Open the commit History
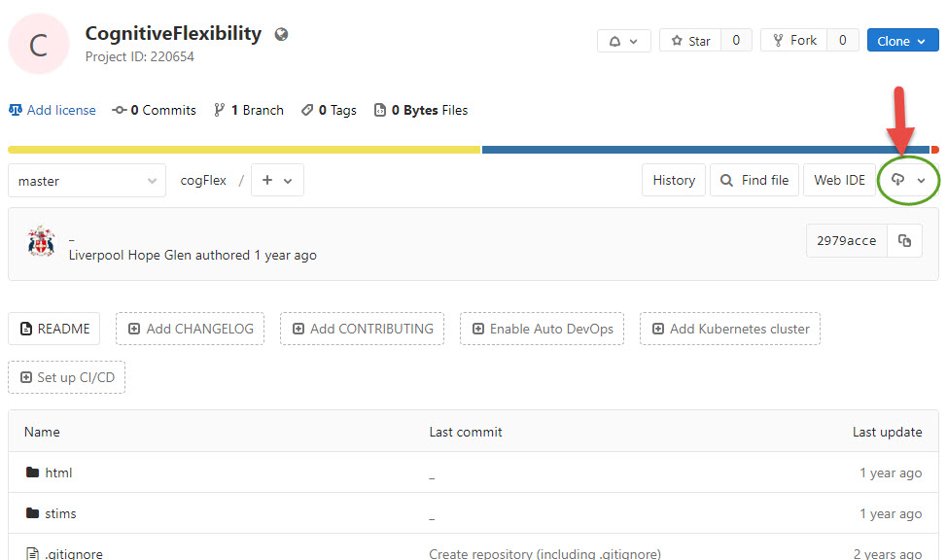The height and width of the screenshot is (560, 947). click(674, 180)
